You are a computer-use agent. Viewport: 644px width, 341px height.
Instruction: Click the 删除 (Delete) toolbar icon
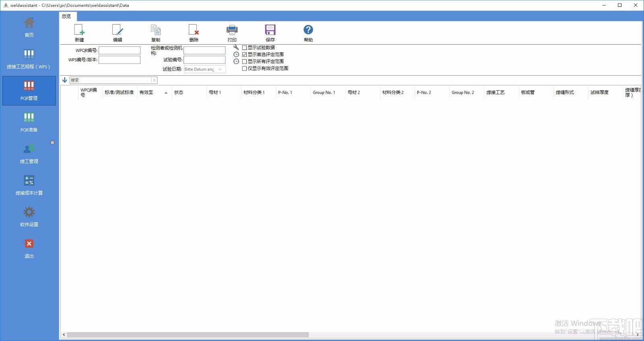click(x=194, y=30)
